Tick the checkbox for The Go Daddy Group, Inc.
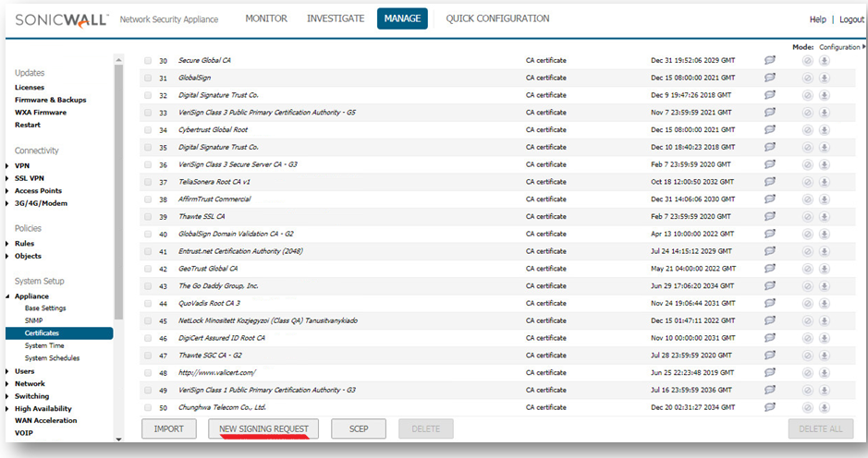The height and width of the screenshot is (458, 868). [x=148, y=286]
